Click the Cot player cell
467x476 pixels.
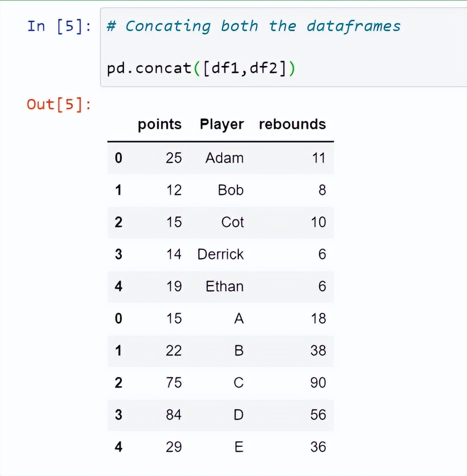click(x=232, y=222)
